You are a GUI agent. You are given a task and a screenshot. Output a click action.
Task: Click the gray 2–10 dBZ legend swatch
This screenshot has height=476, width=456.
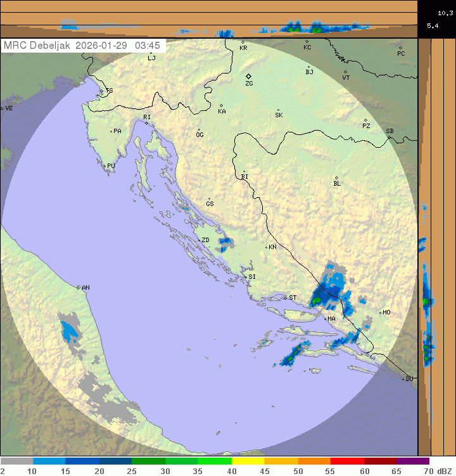coord(16,461)
